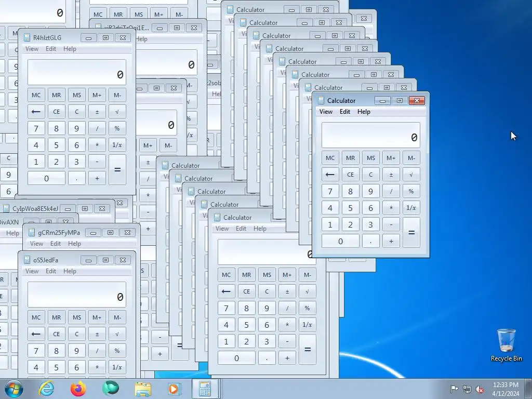Screen dimensions: 532x399
Task: Click plus-minus key in active Calculator window
Action: pos(391,175)
